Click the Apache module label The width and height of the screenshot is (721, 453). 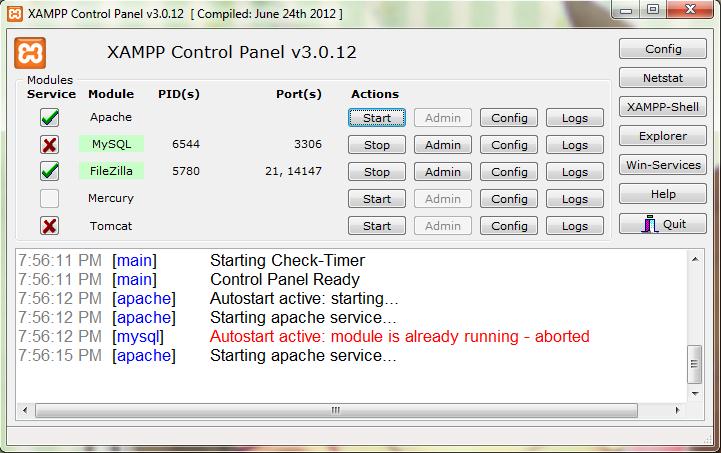click(x=111, y=117)
